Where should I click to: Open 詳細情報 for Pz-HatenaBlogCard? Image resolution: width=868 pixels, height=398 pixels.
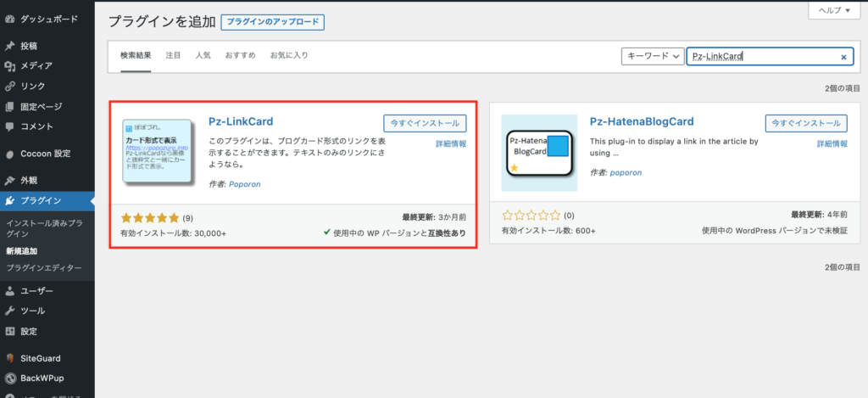(x=832, y=143)
